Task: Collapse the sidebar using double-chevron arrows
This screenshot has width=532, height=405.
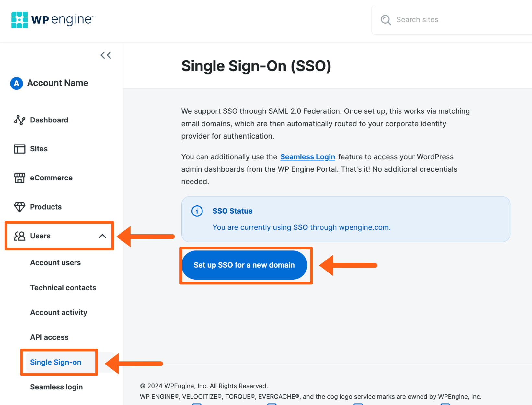Action: 106,55
